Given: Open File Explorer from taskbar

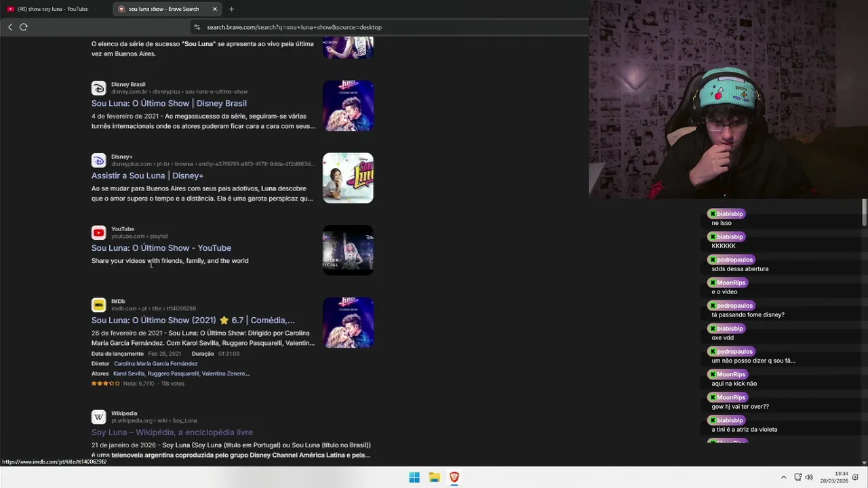Looking at the screenshot, I should tap(435, 477).
